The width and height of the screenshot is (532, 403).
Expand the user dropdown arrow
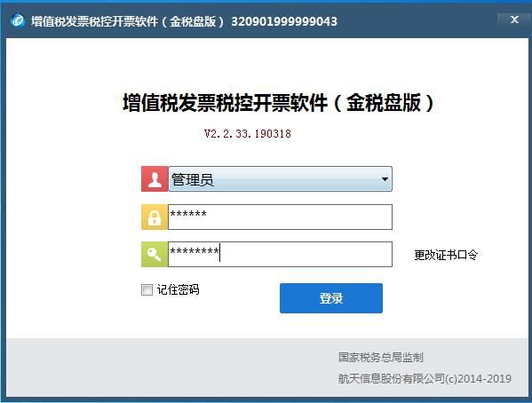tap(385, 179)
